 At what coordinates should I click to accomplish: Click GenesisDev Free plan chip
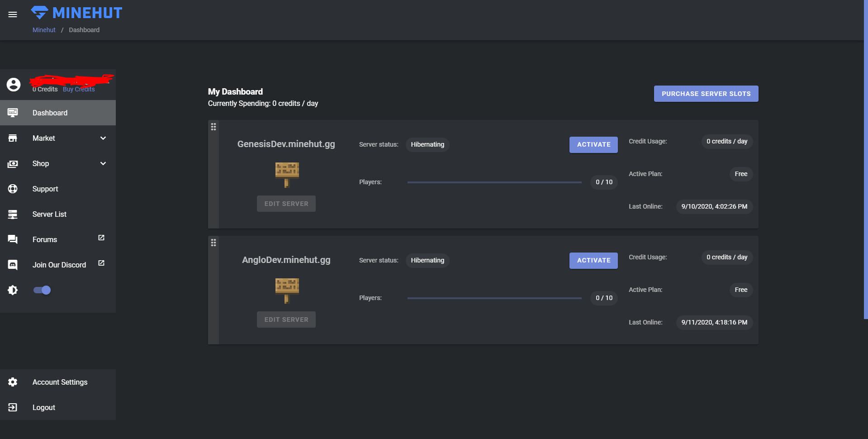coord(741,174)
